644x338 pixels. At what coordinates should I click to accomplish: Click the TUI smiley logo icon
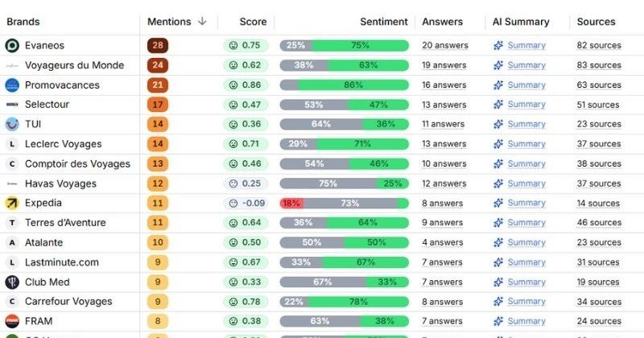point(12,124)
